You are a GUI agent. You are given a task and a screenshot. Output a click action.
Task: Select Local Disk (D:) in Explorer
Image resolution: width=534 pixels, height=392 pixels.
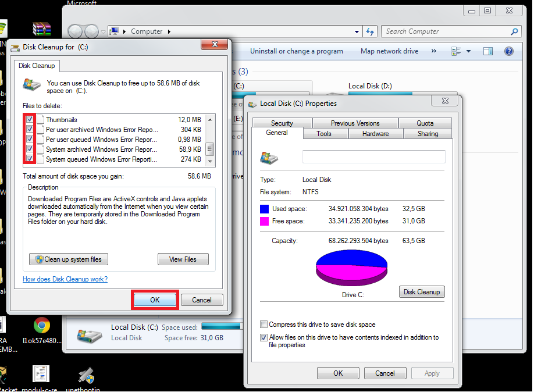click(370, 86)
